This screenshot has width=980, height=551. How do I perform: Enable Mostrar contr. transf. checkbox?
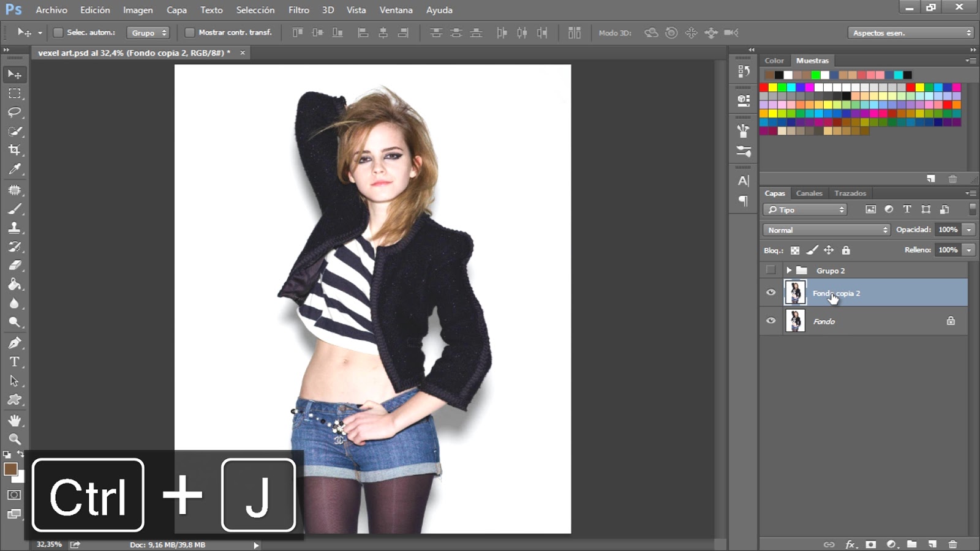click(190, 32)
